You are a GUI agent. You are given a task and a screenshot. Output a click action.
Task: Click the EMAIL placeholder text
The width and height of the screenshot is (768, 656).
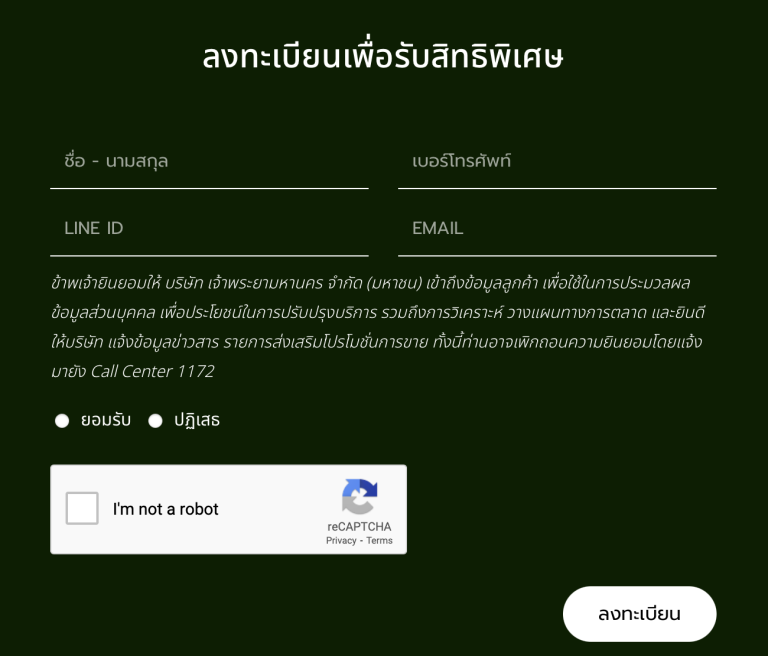[x=437, y=228]
